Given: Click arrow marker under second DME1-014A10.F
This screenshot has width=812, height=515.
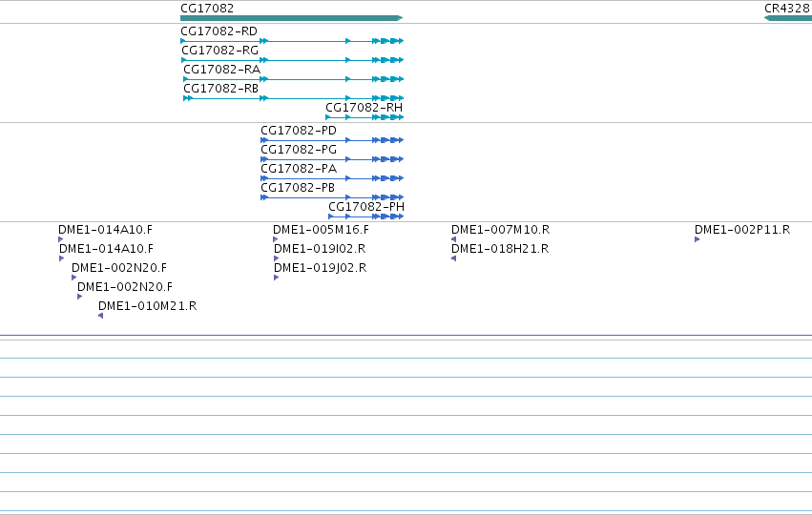Looking at the screenshot, I should pos(62,258).
